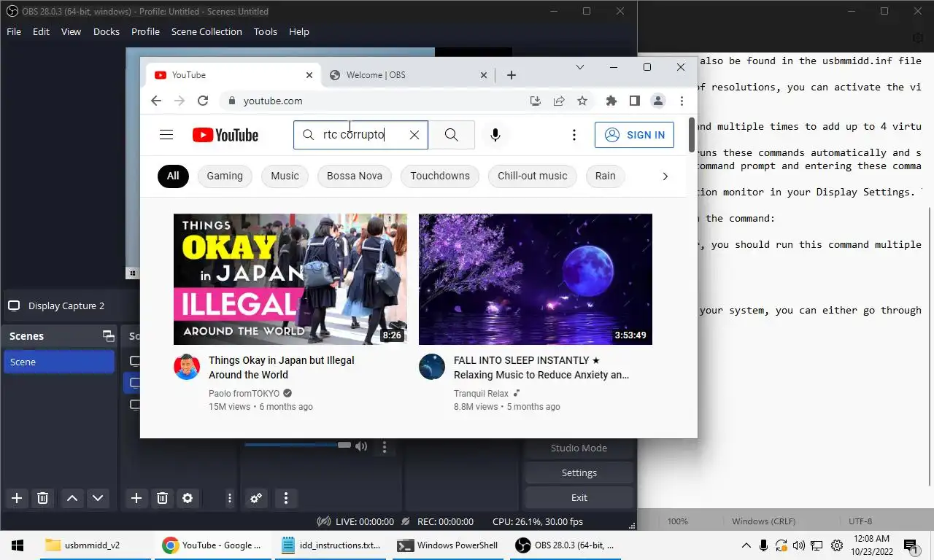Open advanced audio properties gears in mixer
The image size is (934, 560).
(x=256, y=498)
